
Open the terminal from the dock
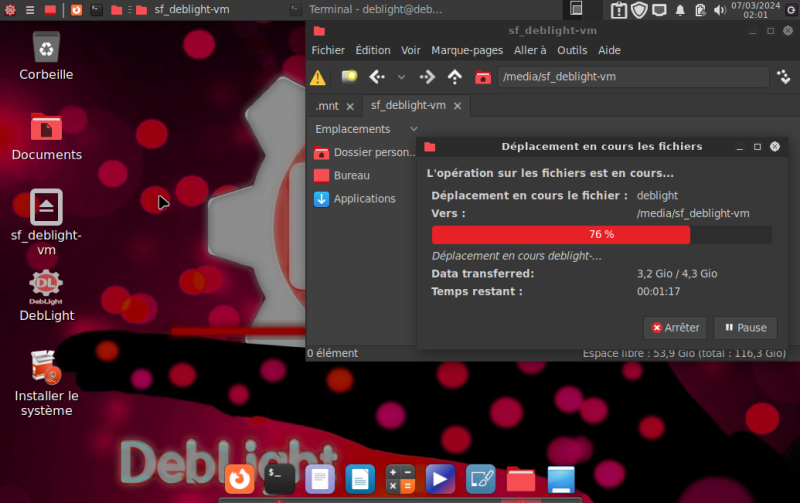[x=279, y=479]
